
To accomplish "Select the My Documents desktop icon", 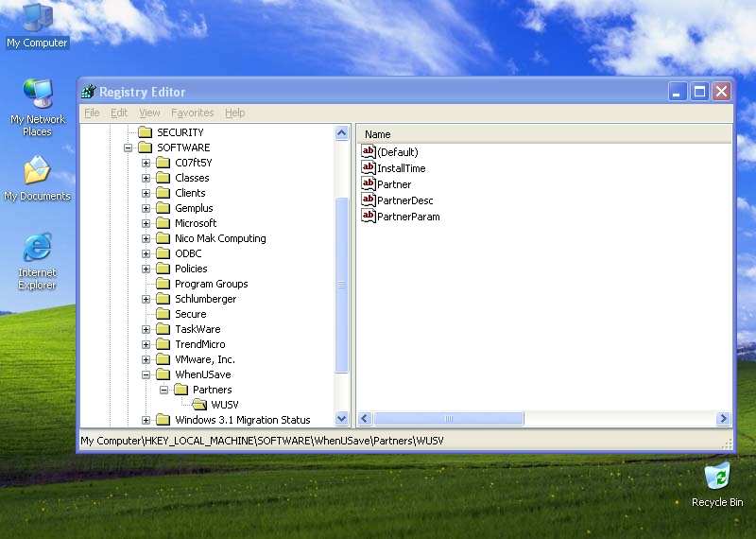I will [x=37, y=178].
